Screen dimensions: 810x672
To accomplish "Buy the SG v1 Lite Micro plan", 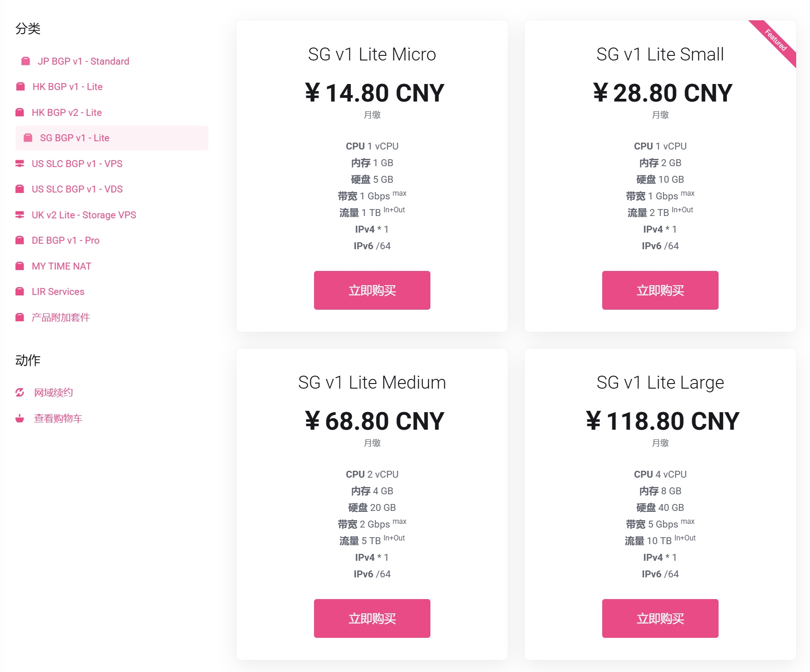I will coord(372,290).
